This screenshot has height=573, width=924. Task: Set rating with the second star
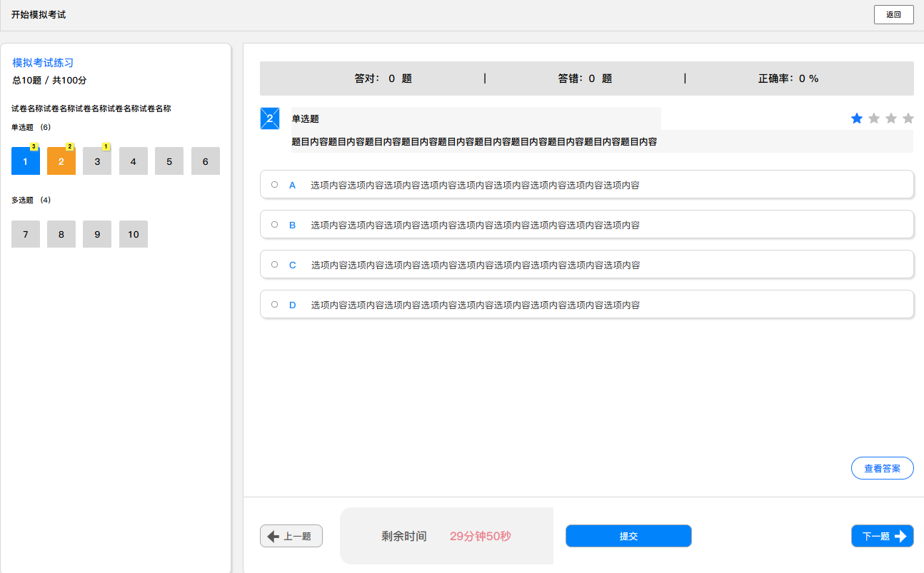874,118
